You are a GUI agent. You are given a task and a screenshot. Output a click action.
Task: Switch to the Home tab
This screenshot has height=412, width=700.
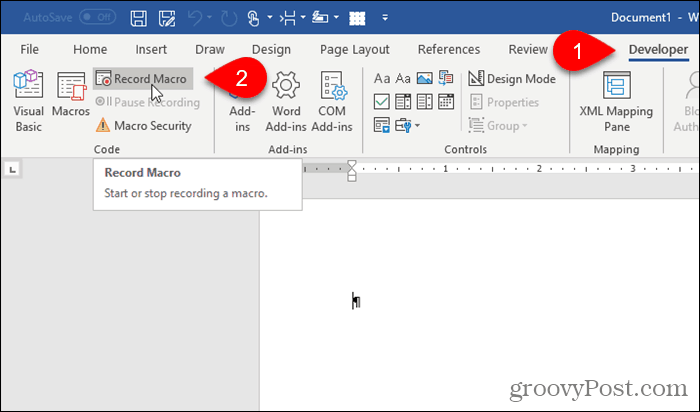point(90,49)
